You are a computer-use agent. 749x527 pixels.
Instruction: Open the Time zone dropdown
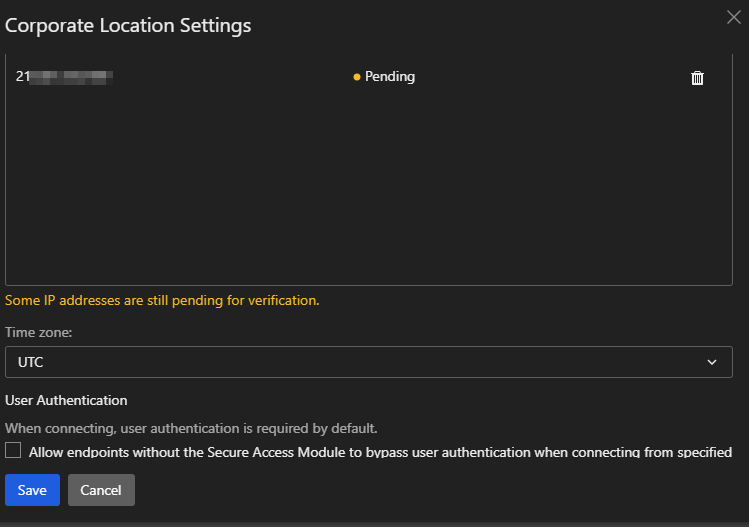(368, 362)
